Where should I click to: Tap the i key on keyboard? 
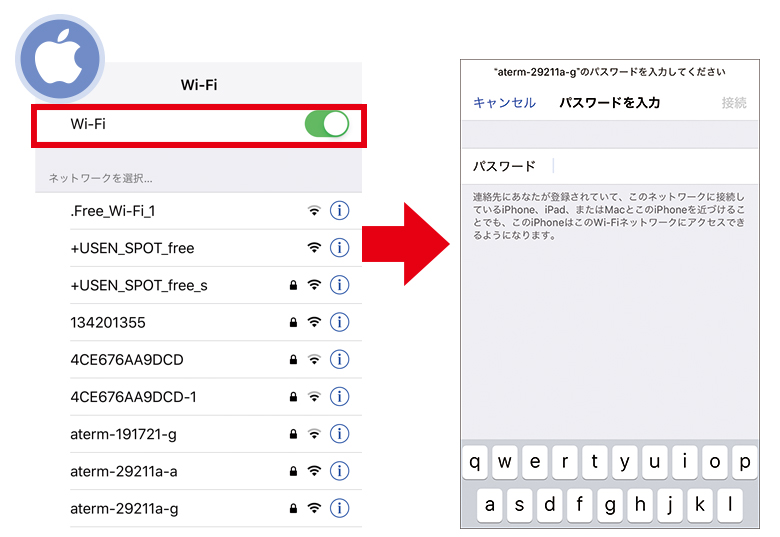click(685, 462)
